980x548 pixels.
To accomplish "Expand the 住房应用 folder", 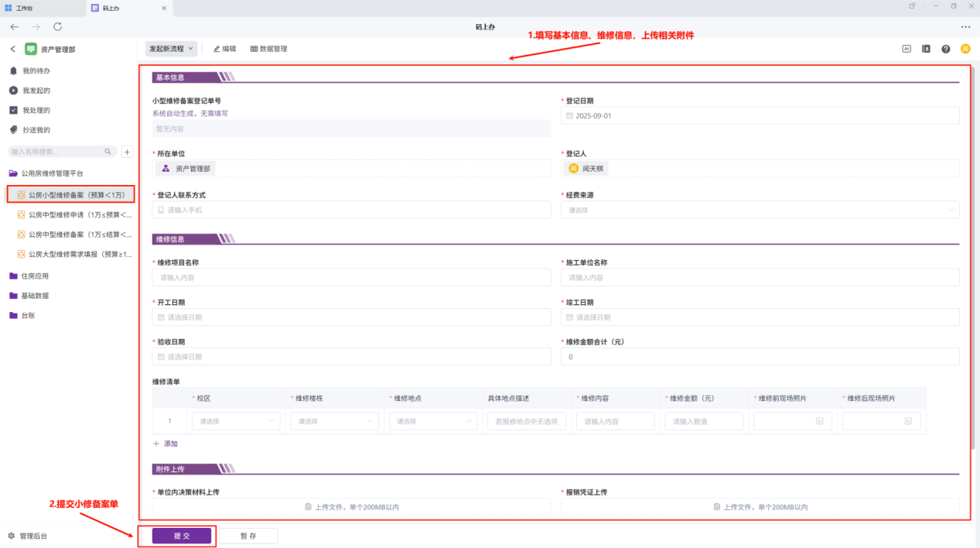I will pos(35,276).
